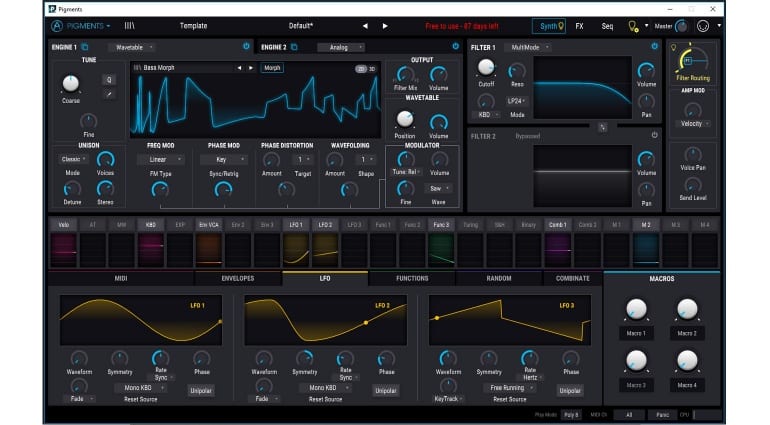Open the Arturia Pigments logo menu

point(80,26)
